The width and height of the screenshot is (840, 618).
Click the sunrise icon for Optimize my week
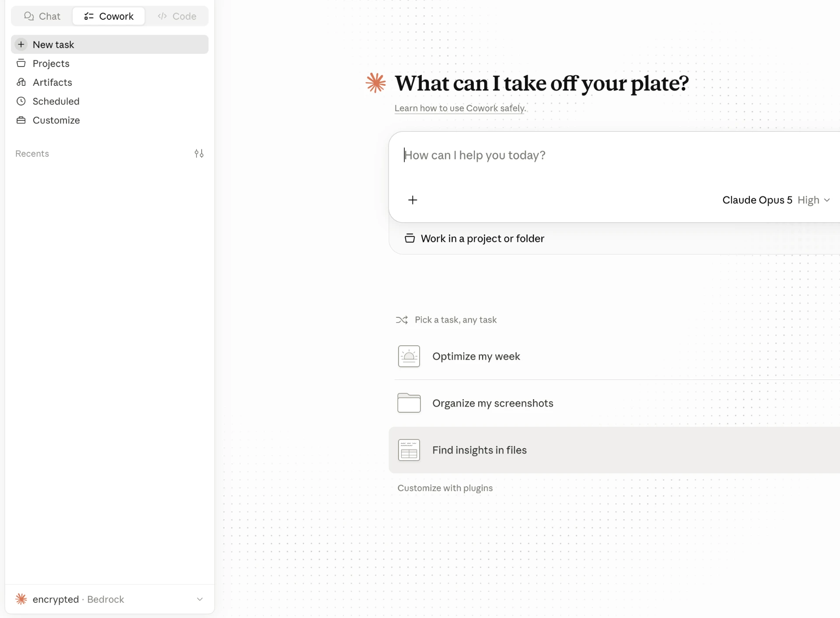(x=409, y=356)
